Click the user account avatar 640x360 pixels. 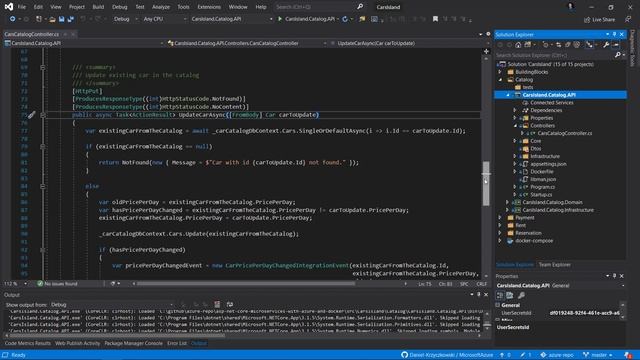571,7
